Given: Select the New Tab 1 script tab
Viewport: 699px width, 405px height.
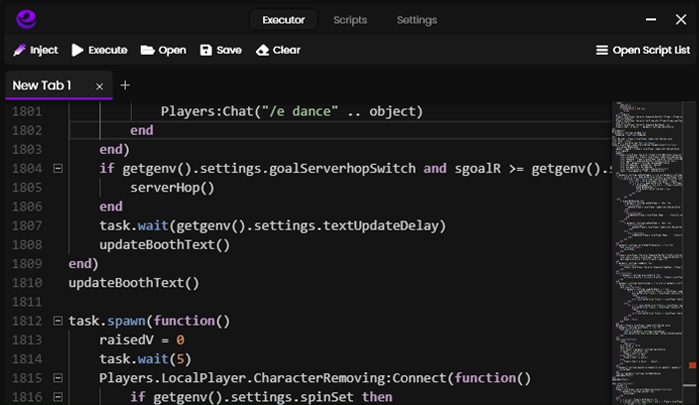Looking at the screenshot, I should [x=42, y=86].
